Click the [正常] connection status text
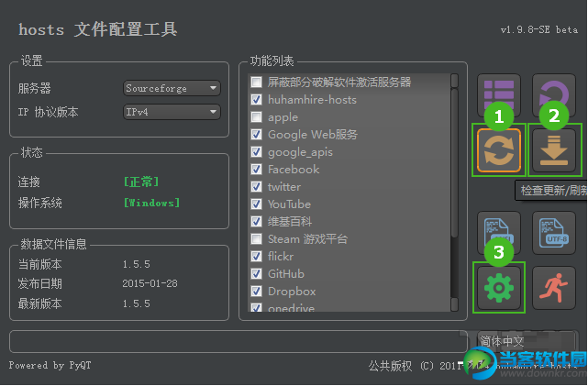 141,182
